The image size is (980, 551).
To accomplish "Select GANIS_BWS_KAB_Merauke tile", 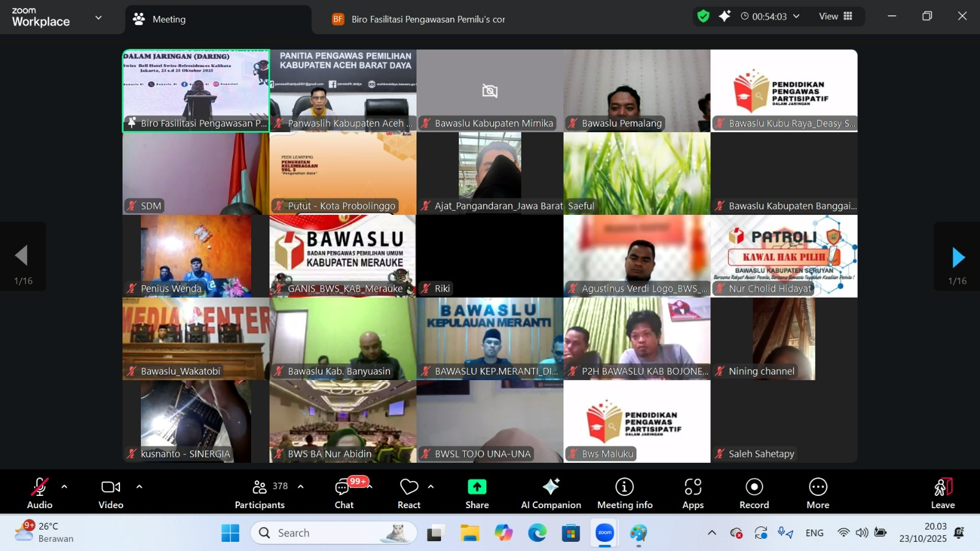I will point(343,256).
